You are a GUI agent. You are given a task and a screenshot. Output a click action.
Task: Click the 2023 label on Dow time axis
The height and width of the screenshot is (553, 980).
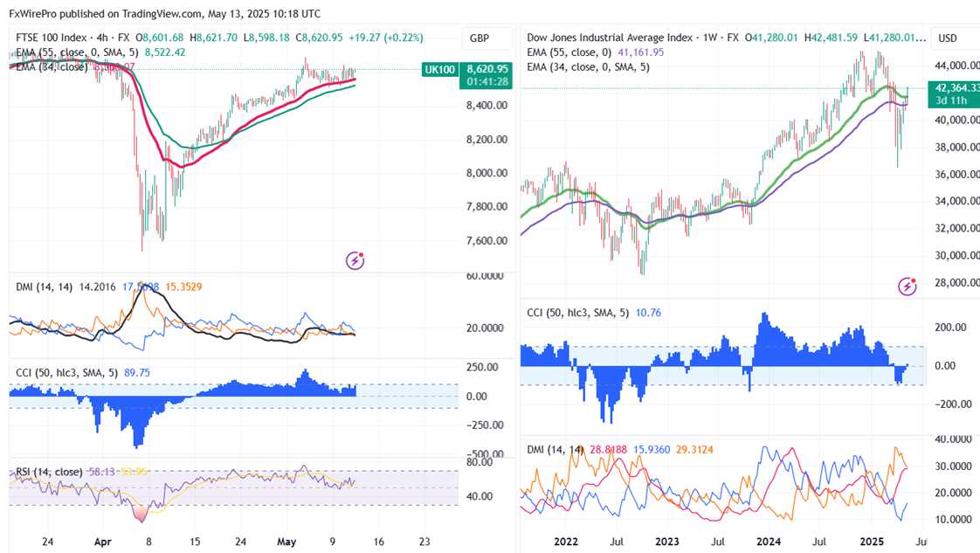tap(667, 542)
